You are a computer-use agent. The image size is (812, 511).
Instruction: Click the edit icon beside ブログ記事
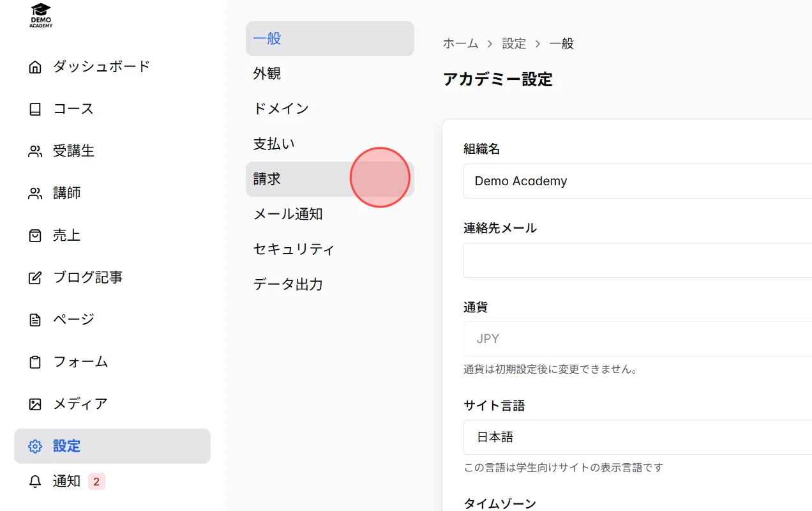pos(35,278)
